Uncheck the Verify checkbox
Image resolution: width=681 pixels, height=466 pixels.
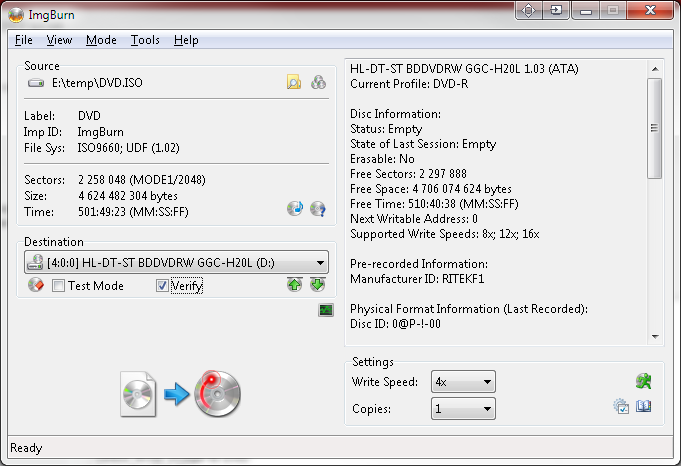[162, 286]
